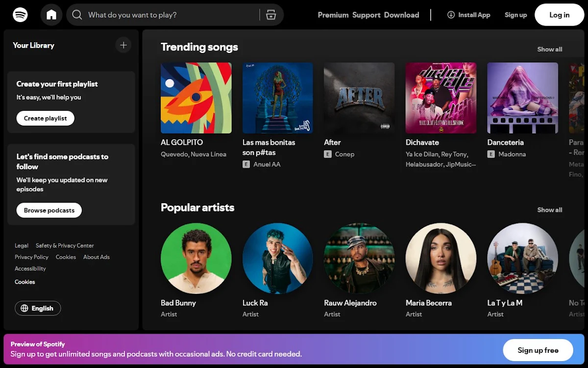Focus the 'What do you want to play?' field

click(171, 15)
